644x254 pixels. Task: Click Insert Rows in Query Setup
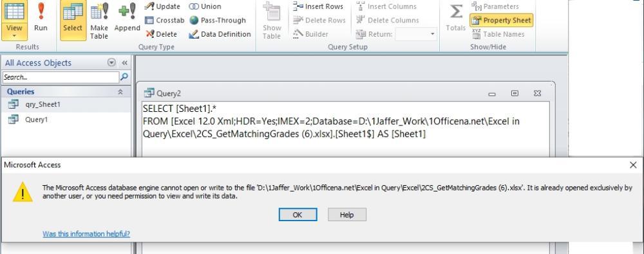318,6
